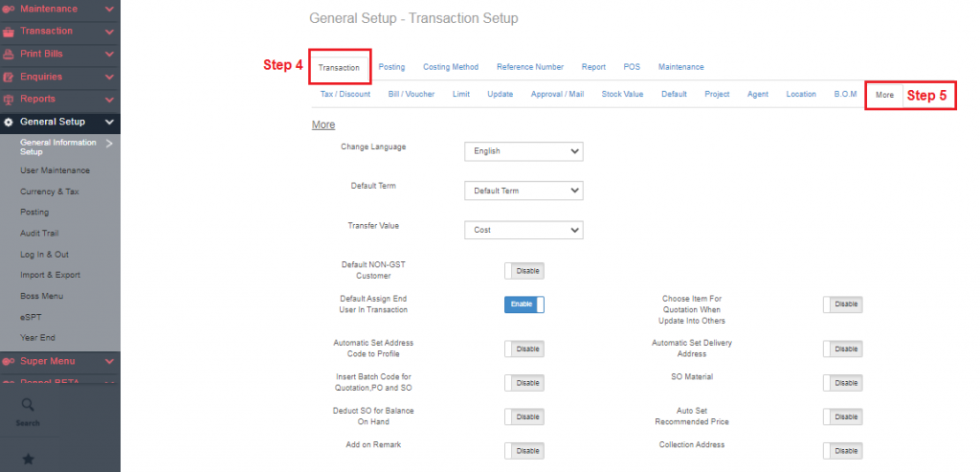Click the Transaction briefcase icon in sidebar
980x472 pixels.
tap(9, 32)
